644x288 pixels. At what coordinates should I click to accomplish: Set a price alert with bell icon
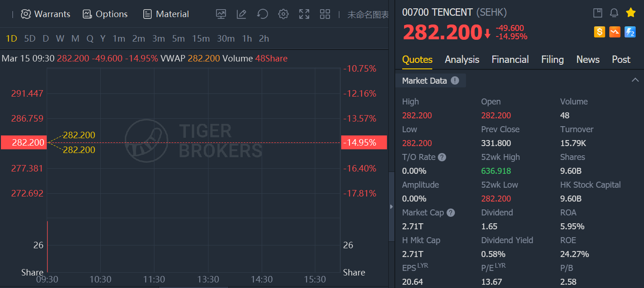614,12
